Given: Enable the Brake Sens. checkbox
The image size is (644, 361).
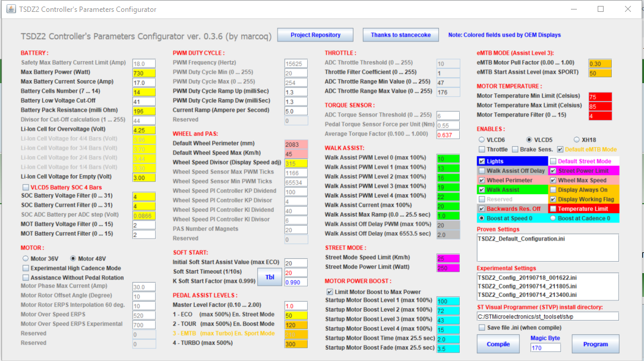Looking at the screenshot, I should (515, 150).
